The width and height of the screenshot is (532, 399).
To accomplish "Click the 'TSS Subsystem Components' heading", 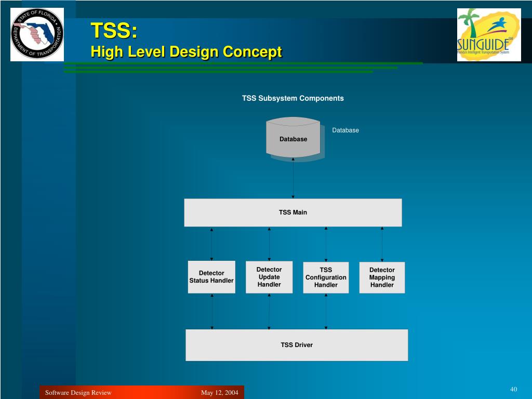I will 293,98.
